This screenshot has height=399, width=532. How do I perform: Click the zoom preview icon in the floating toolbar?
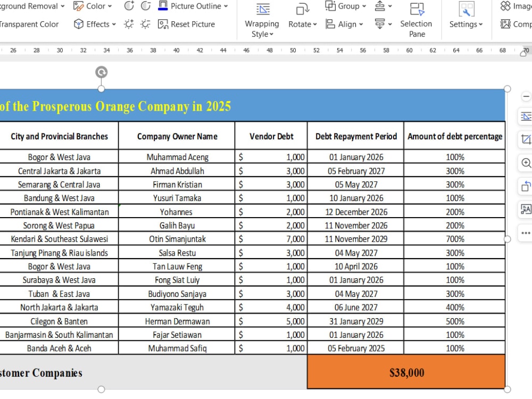point(526,163)
